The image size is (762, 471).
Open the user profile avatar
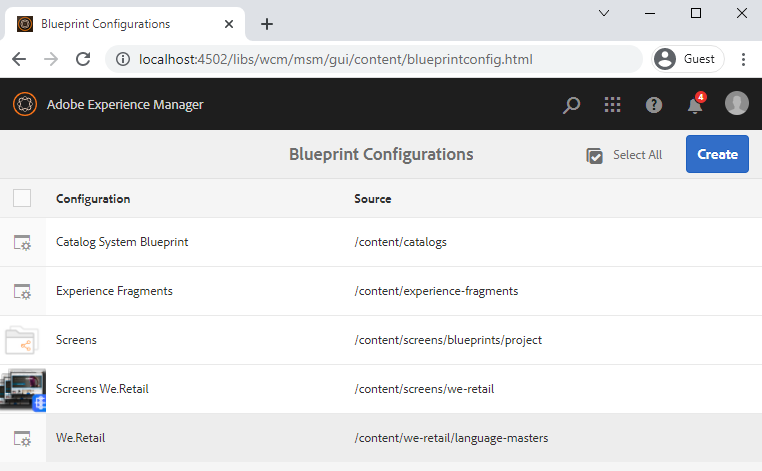point(736,104)
